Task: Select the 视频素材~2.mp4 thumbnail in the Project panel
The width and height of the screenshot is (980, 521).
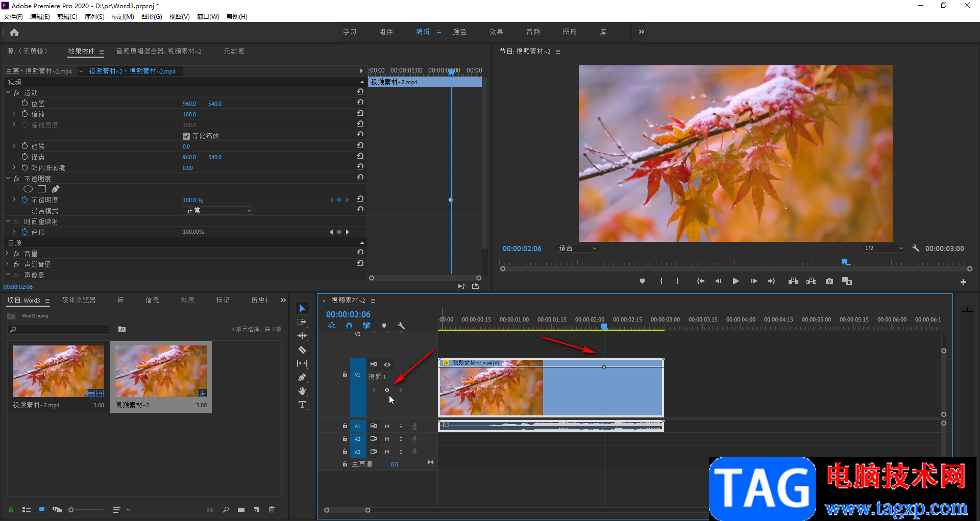Action: coord(58,371)
